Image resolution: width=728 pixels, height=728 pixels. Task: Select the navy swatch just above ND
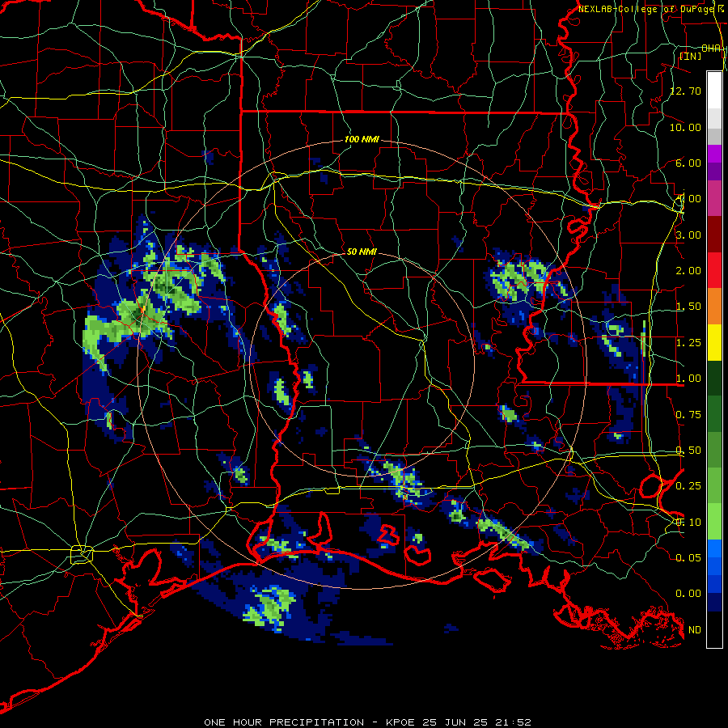[714, 602]
